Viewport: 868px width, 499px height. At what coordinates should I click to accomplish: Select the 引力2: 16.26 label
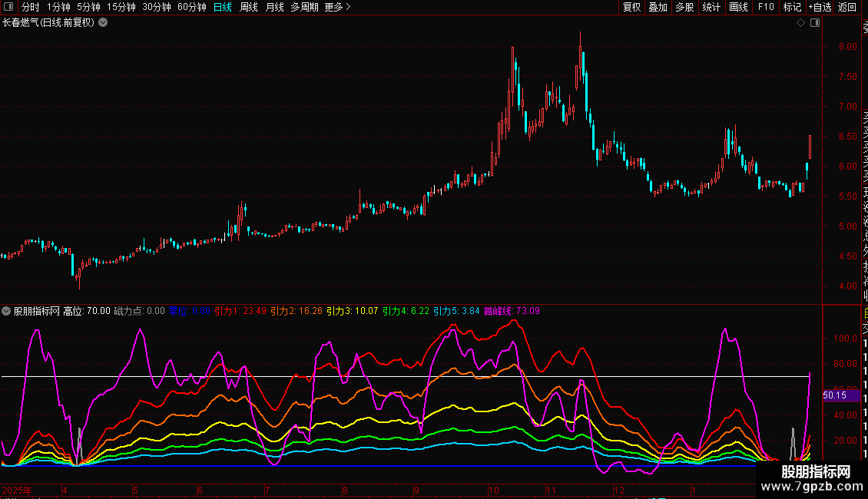click(297, 311)
